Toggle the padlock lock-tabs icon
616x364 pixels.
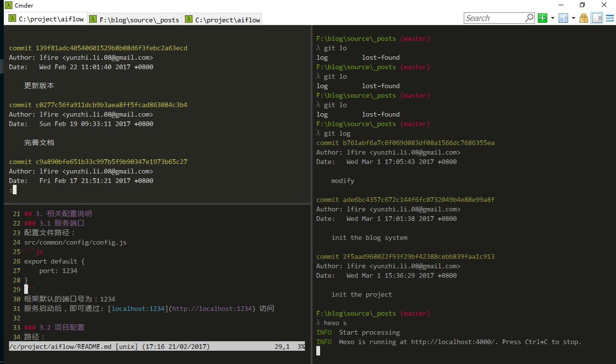[x=584, y=18]
